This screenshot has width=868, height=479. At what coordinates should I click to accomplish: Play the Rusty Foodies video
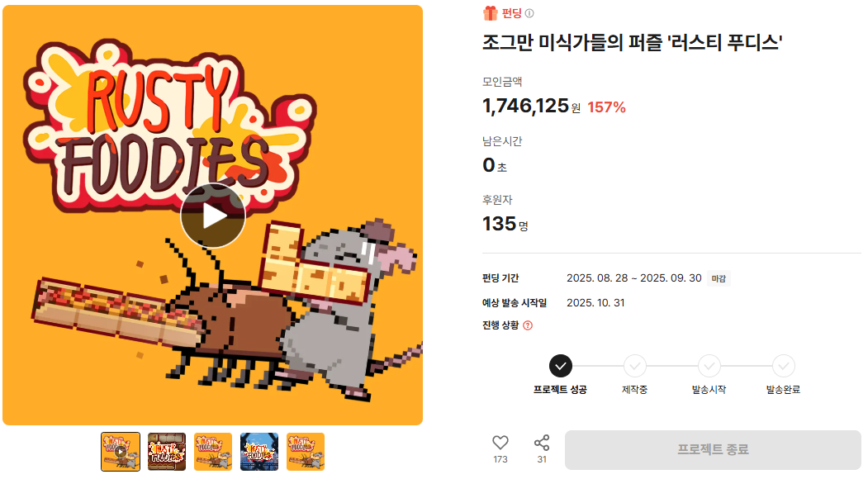pos(212,216)
